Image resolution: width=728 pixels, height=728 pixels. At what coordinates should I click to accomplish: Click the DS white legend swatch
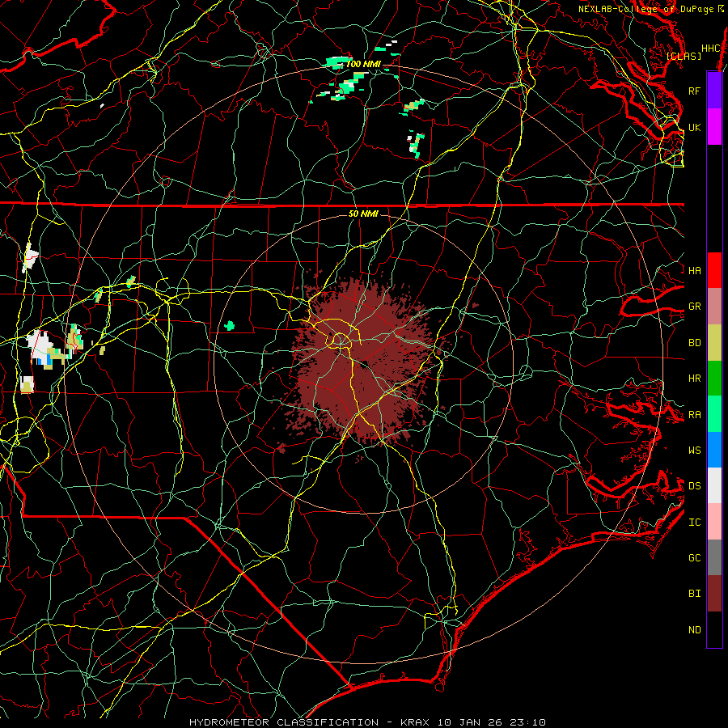pos(714,485)
